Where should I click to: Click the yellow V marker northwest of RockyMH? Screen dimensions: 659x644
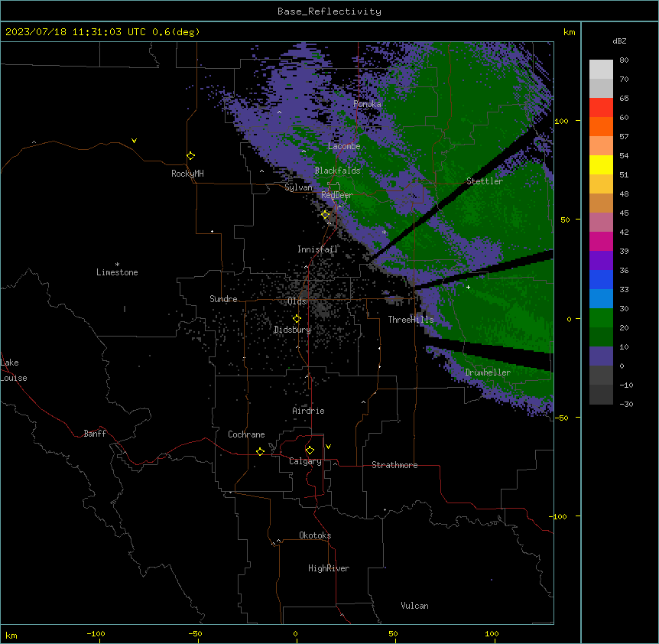[x=134, y=141]
